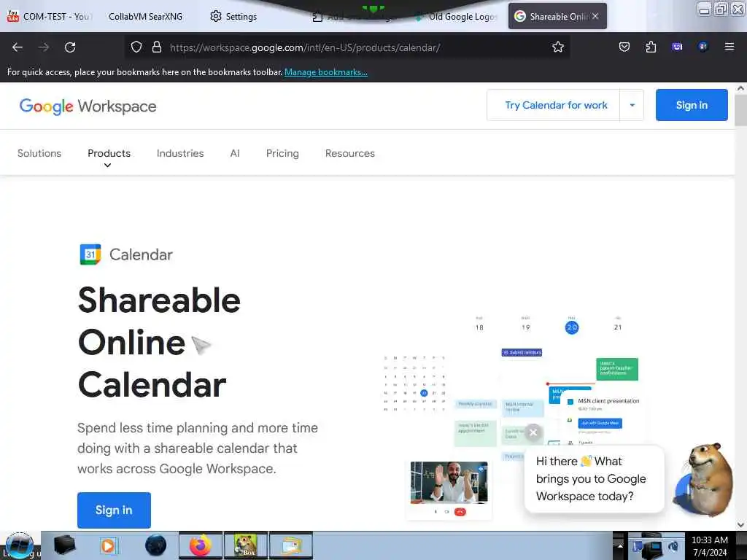This screenshot has width=747, height=560.
Task: Expand the Products menu chevron
Action: [x=108, y=166]
